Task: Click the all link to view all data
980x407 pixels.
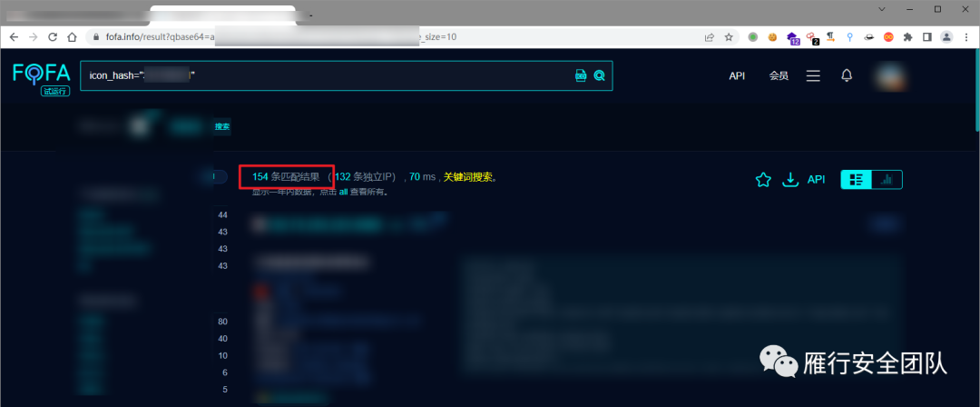Action: [343, 193]
